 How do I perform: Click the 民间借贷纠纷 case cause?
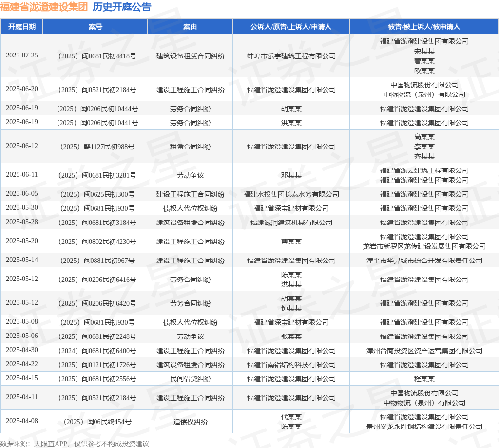click(190, 379)
